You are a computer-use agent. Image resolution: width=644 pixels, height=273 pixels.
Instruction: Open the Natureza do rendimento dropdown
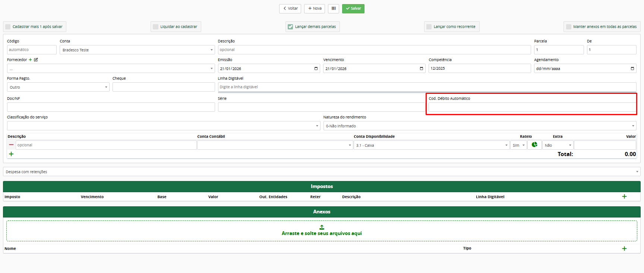[x=480, y=126]
